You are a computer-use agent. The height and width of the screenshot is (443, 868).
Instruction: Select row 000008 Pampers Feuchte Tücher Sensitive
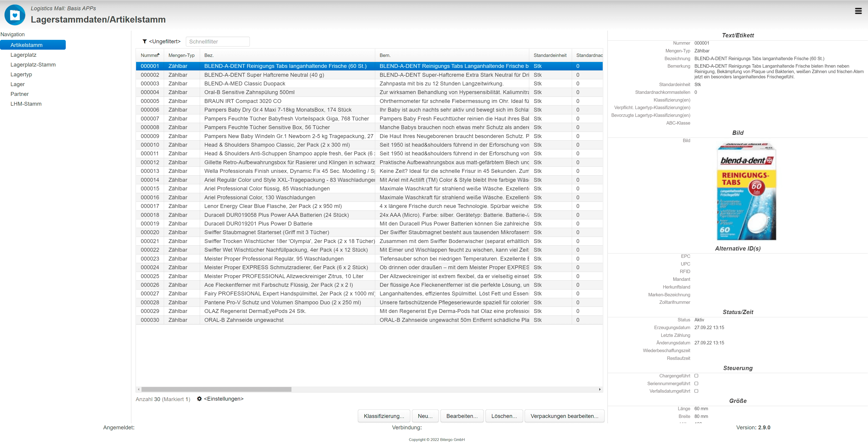point(369,128)
